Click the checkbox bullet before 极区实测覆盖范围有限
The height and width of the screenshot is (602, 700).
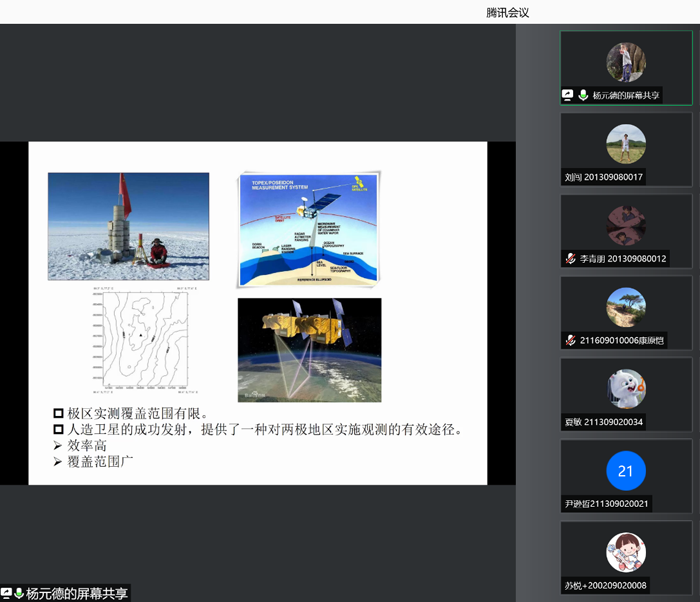(58, 413)
